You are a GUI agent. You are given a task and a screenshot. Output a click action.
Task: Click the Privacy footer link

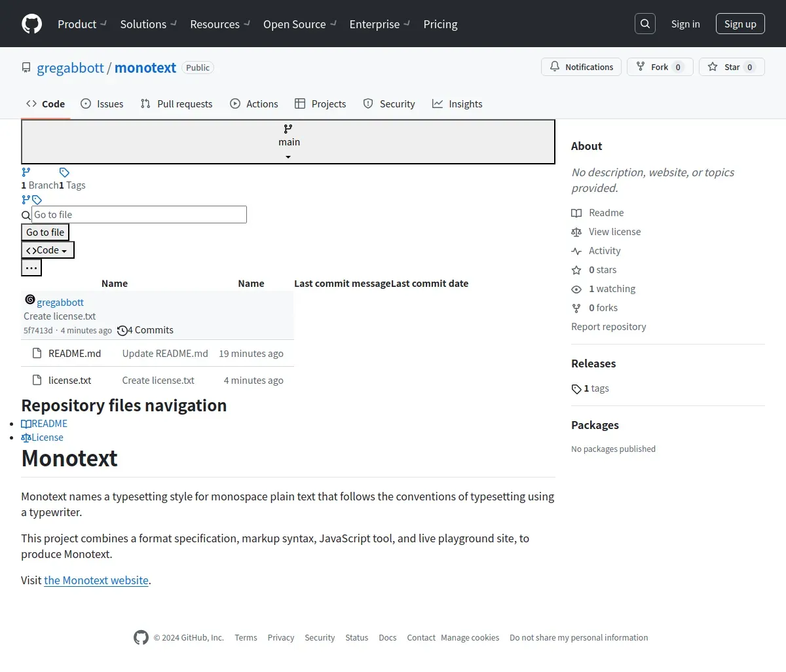click(x=280, y=638)
